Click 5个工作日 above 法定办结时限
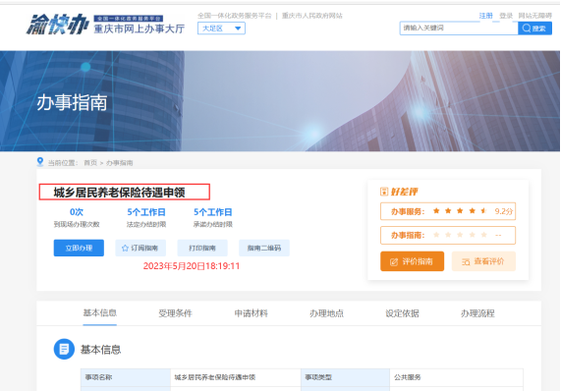The height and width of the screenshot is (392, 561). click(x=146, y=212)
